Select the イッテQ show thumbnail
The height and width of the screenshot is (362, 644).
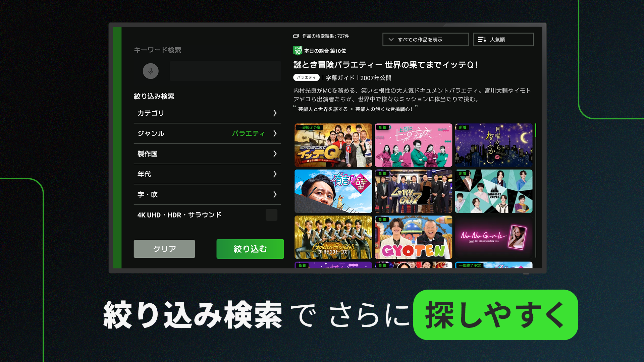333,145
